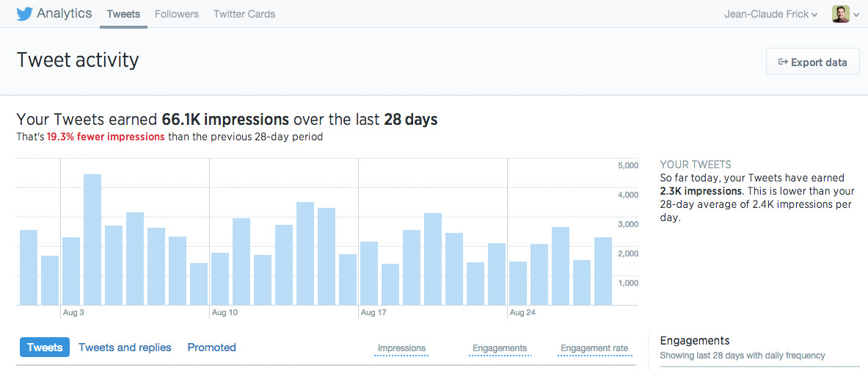Show Promoted tweets
868x371 pixels.
(211, 347)
